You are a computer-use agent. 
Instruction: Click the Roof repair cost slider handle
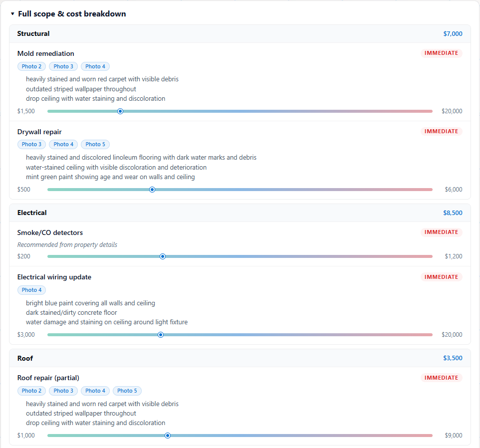(x=168, y=435)
